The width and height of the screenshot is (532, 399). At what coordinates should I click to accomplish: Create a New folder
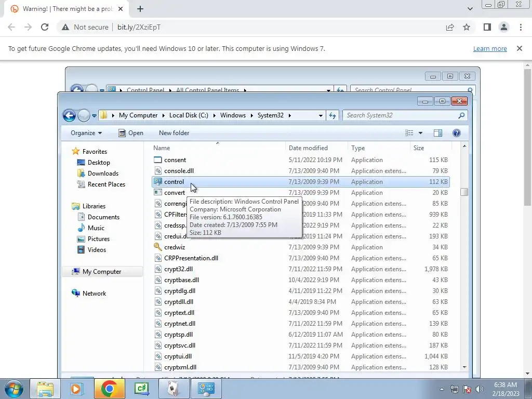[174, 133]
